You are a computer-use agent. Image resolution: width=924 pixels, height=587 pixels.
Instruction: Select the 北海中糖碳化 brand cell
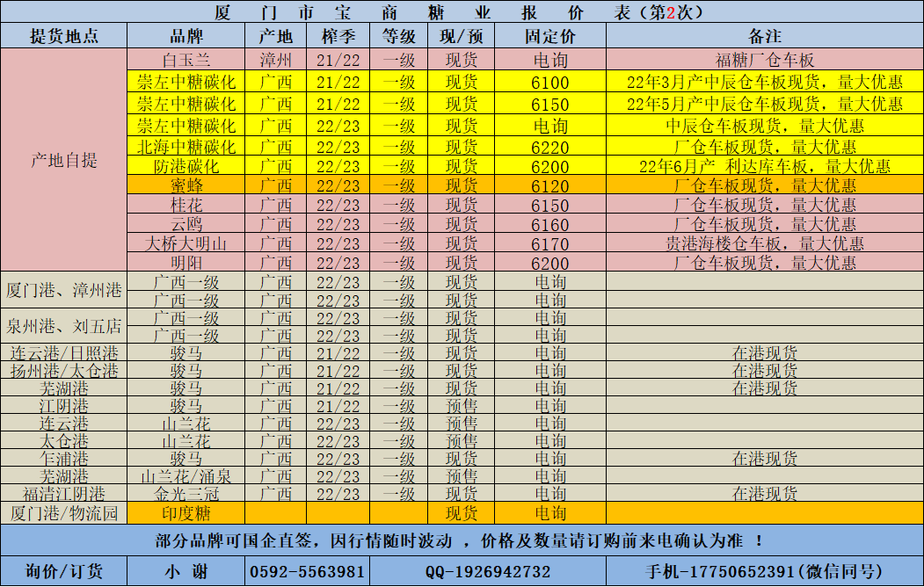186,147
